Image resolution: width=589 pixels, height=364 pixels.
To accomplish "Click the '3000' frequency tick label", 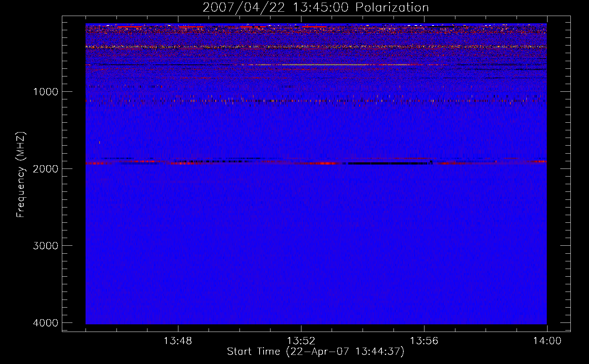I will coord(46,245).
